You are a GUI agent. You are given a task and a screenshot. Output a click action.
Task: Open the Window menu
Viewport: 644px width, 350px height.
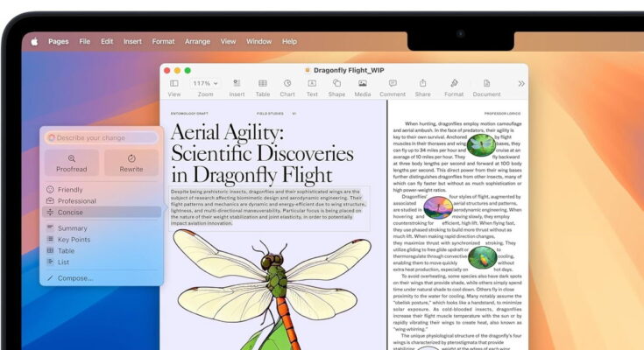click(x=258, y=41)
